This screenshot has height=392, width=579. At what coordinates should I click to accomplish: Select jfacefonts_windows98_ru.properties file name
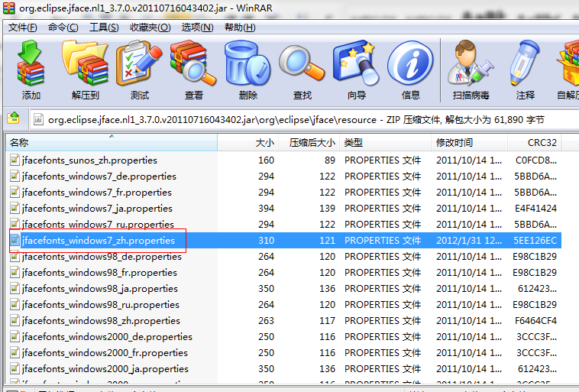click(100, 304)
